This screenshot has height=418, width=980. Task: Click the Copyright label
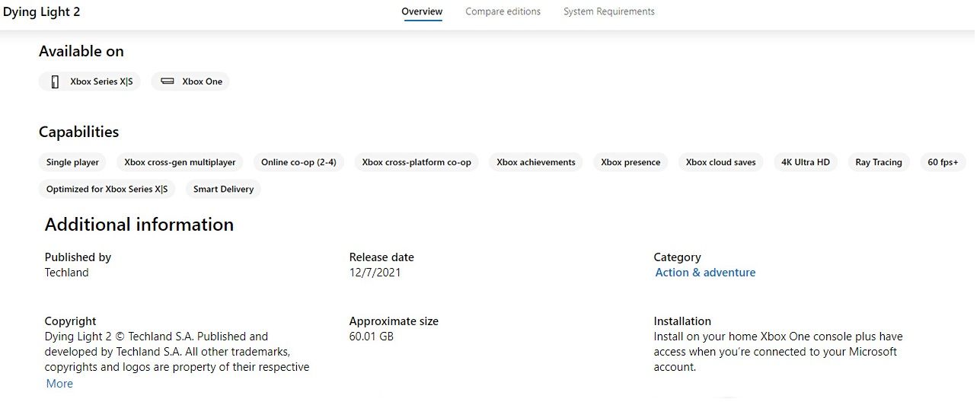71,321
